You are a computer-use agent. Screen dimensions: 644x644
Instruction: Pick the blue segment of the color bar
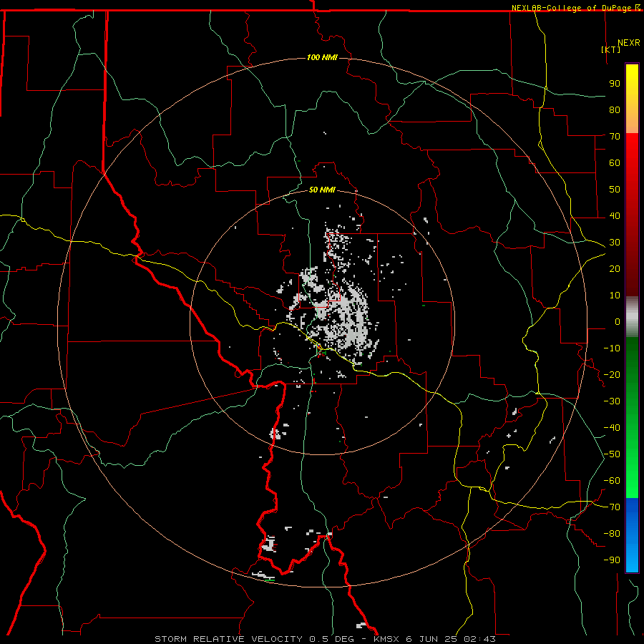click(x=632, y=535)
